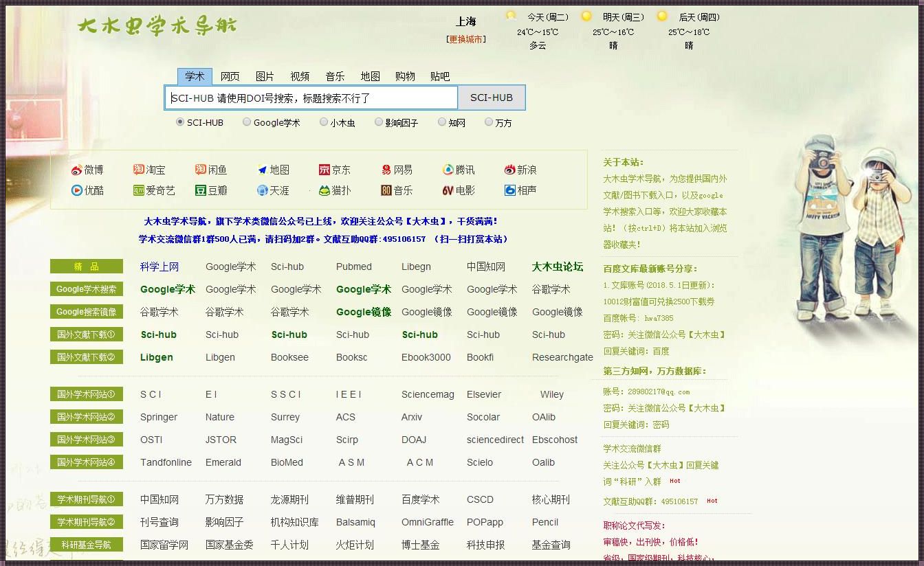The image size is (924, 566).
Task: Click the Google学术搜索 category label
Action: [x=87, y=289]
